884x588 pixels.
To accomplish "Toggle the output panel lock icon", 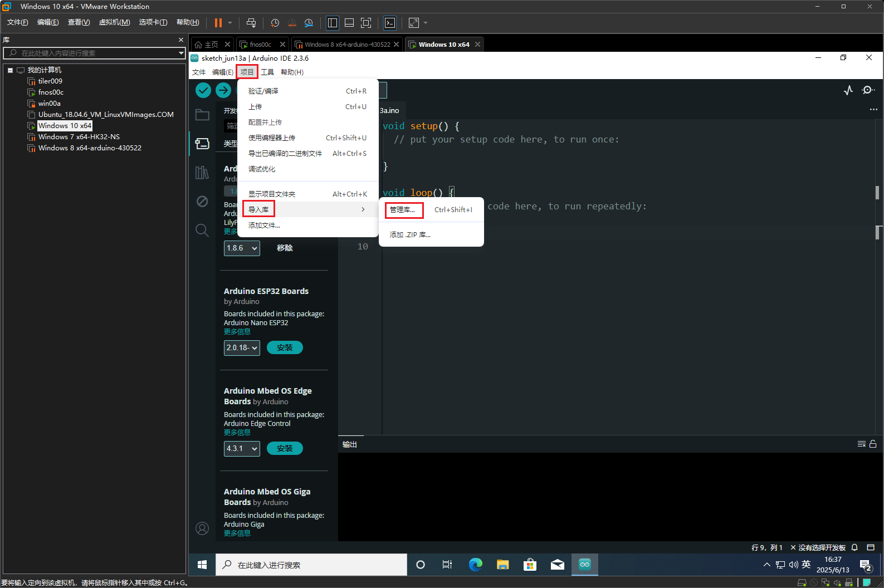I will pos(873,444).
